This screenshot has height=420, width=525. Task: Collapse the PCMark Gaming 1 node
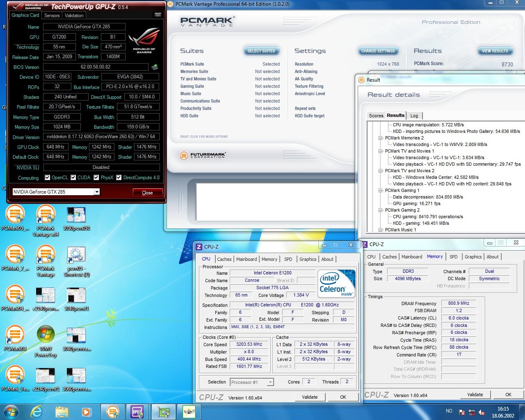381,190
